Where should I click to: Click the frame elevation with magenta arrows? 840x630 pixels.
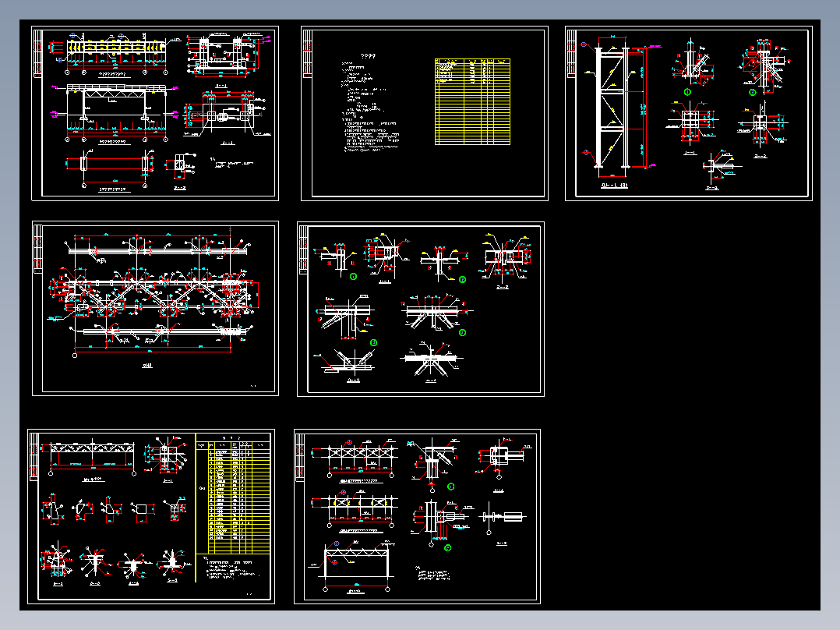click(114, 114)
